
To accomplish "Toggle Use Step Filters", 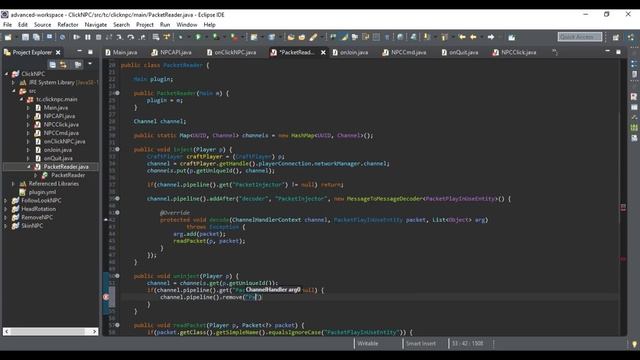I will [x=167, y=37].
